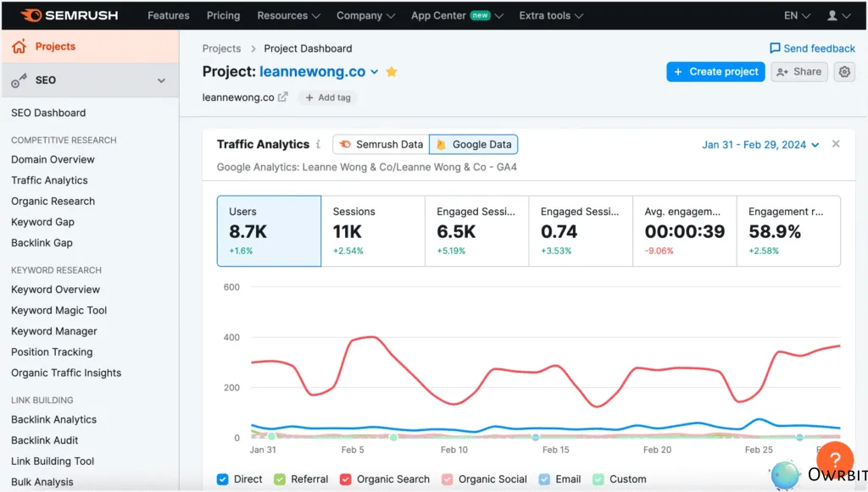Screen dimensions: 868x492
Task: Click the Create project button
Action: [715, 72]
